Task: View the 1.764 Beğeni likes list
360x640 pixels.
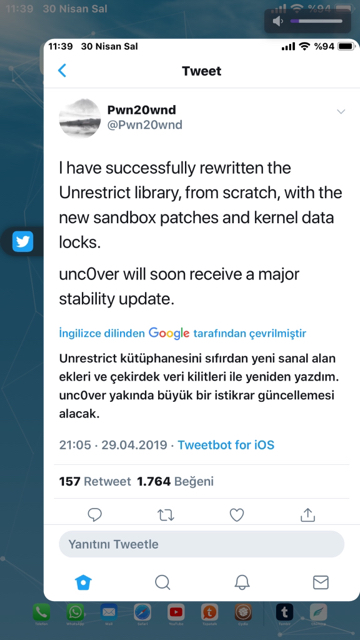Action: pyautogui.click(x=175, y=482)
